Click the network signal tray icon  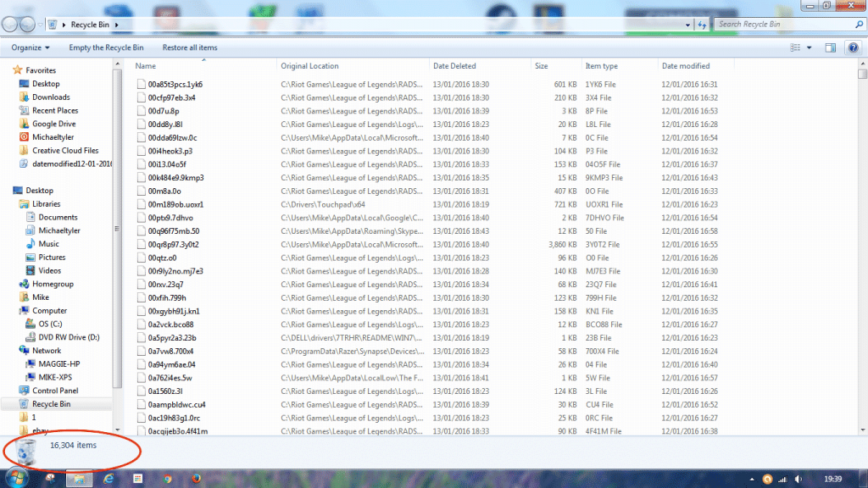(x=782, y=480)
